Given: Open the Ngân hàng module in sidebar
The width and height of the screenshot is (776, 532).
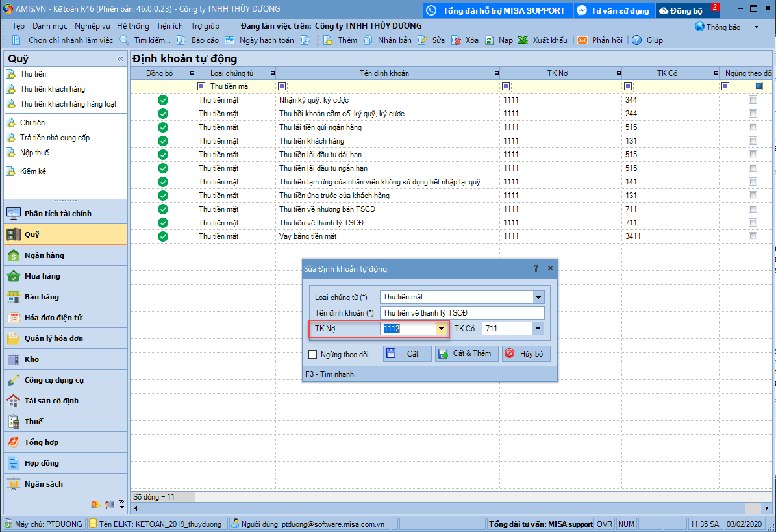Looking at the screenshot, I should [44, 255].
